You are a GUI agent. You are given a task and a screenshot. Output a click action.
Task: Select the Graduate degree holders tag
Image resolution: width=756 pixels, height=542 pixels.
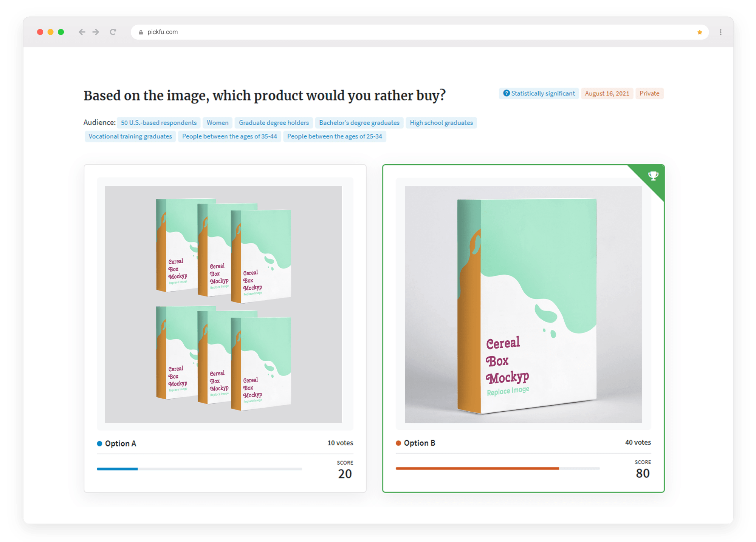(x=274, y=123)
